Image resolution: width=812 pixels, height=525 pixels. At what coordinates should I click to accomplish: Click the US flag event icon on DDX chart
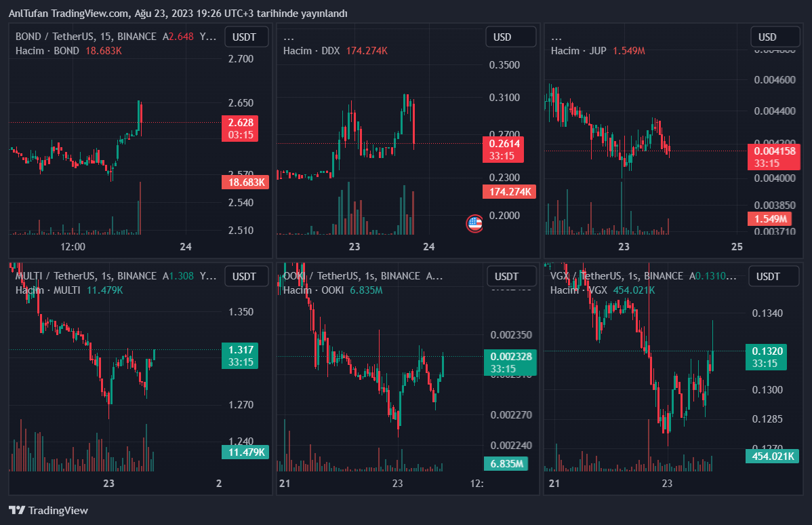(474, 222)
